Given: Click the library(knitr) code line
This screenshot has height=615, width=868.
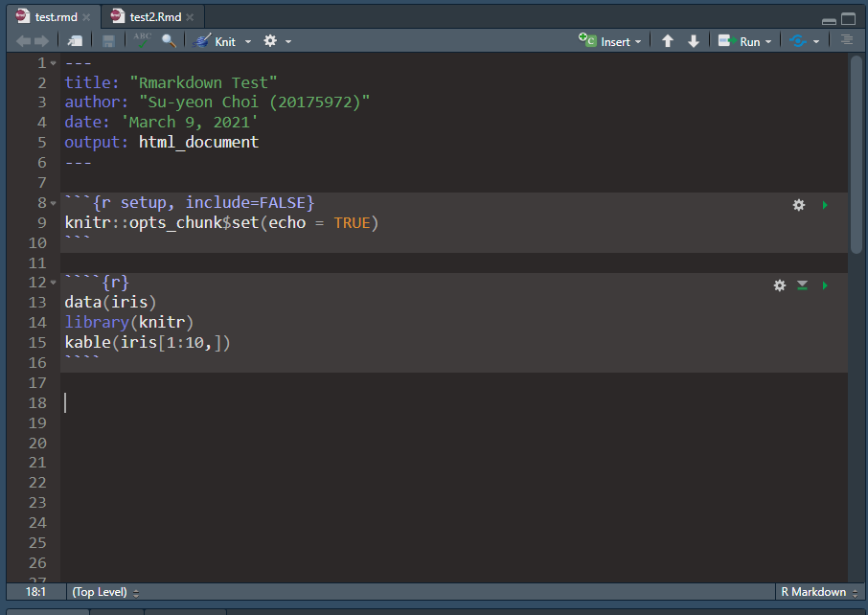Looking at the screenshot, I should [x=129, y=322].
